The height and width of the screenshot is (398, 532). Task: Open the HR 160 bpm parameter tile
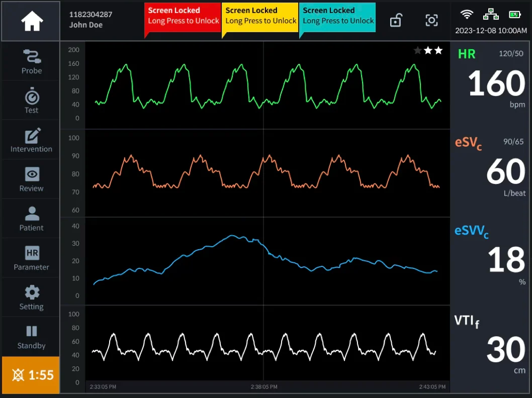pyautogui.click(x=491, y=85)
